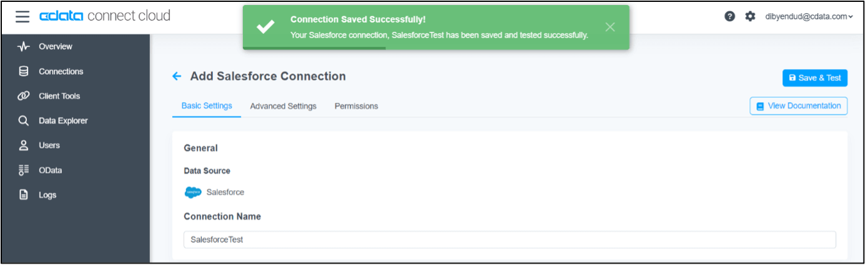Dismiss the Connection Saved notification
This screenshot has height=267, width=868.
610,27
